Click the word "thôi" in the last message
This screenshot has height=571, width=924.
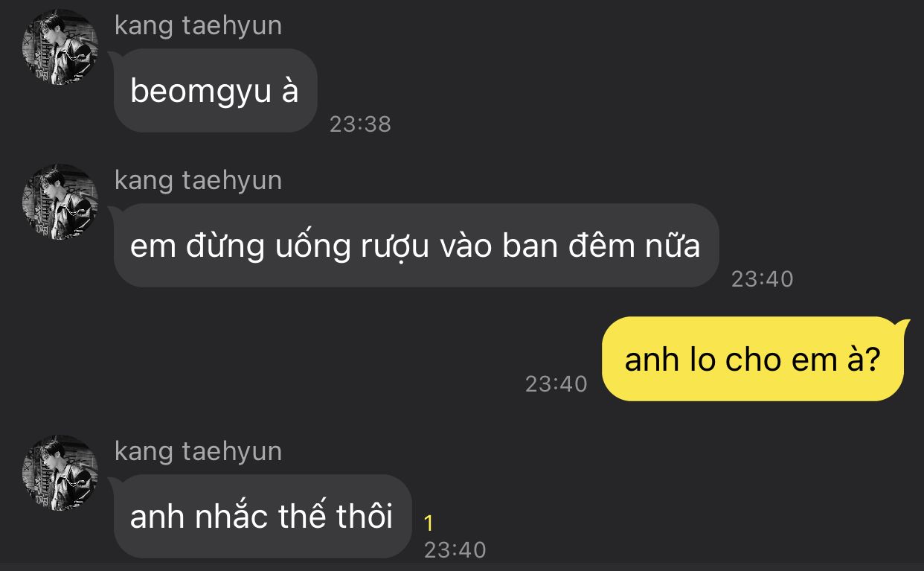365,516
